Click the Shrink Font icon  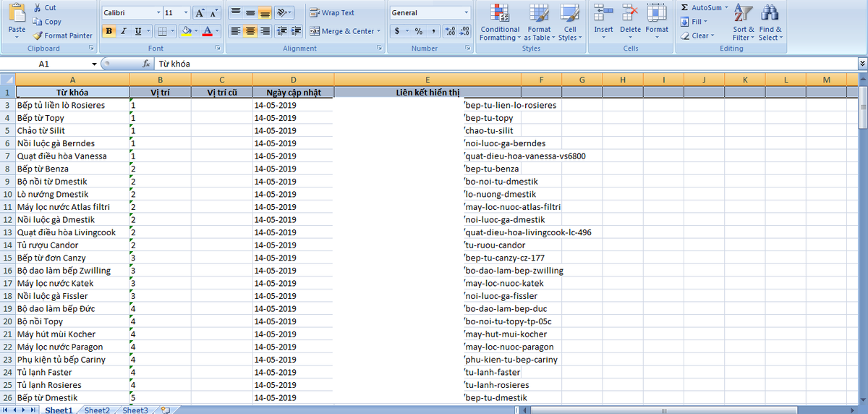click(x=215, y=13)
